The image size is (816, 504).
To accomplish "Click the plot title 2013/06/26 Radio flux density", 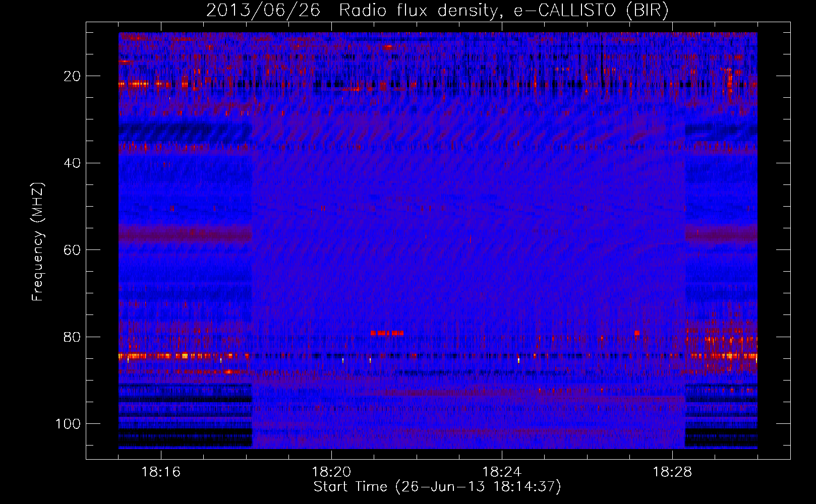I will (437, 11).
